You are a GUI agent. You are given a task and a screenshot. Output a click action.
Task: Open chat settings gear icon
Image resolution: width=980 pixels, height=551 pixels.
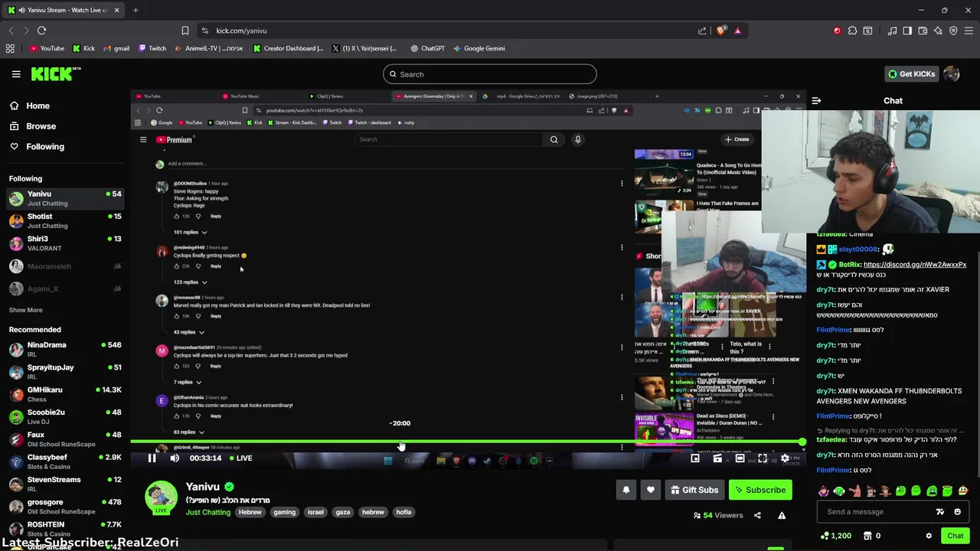[x=929, y=536]
